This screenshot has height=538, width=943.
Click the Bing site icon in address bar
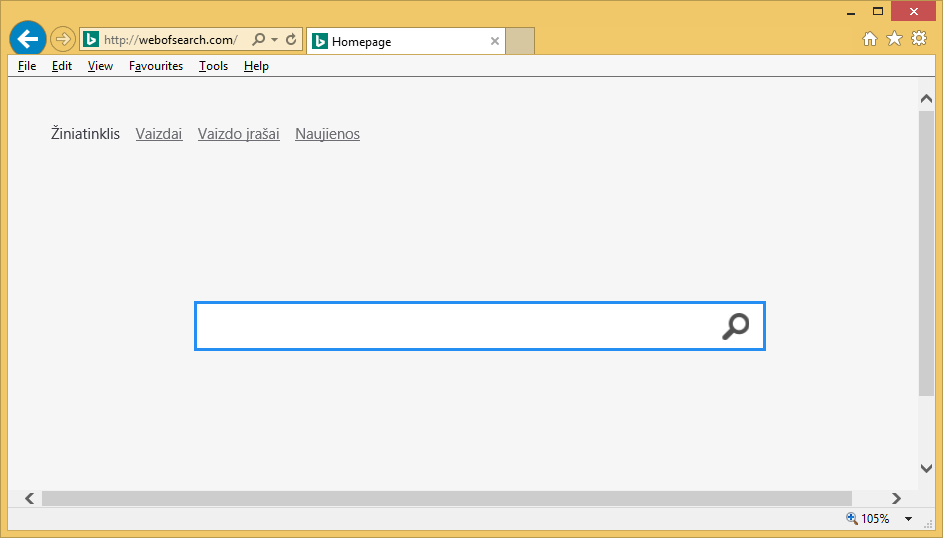coord(91,40)
